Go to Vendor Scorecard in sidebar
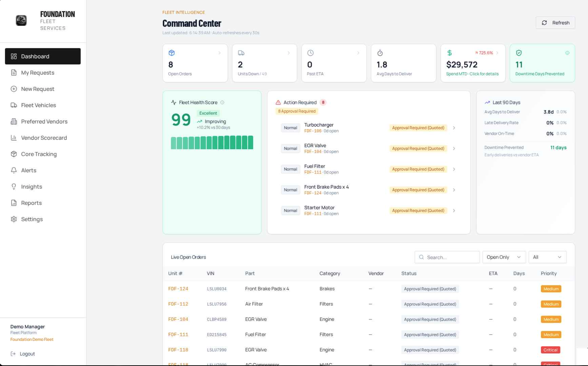This screenshot has height=366, width=588. (44, 138)
